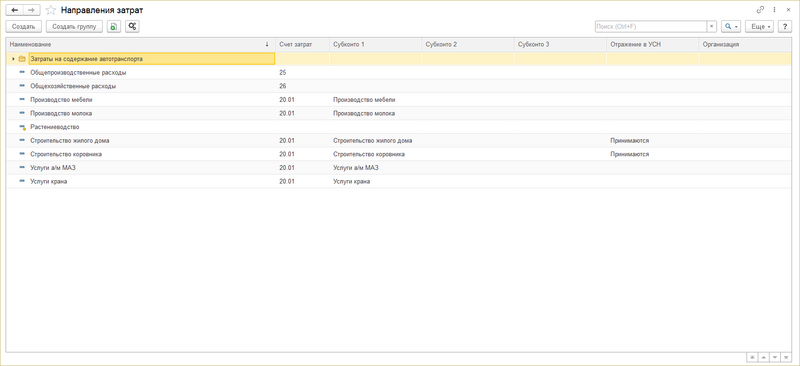800x366 pixels.
Task: Clear search field with X icon
Action: coord(712,27)
